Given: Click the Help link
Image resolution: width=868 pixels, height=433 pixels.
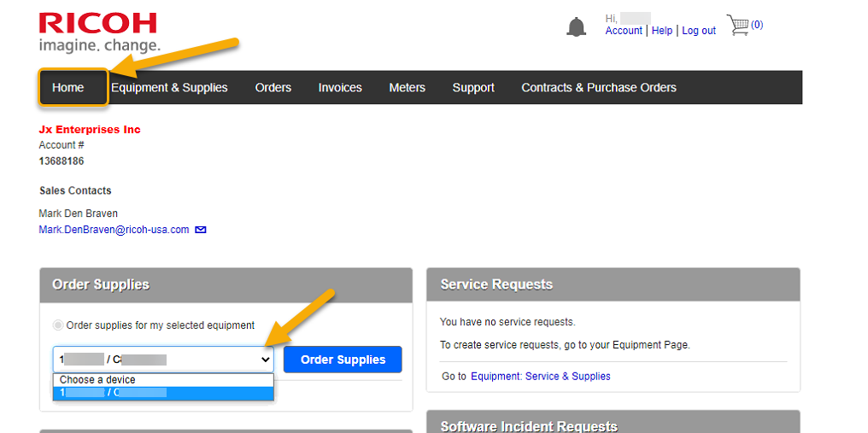Looking at the screenshot, I should (661, 31).
